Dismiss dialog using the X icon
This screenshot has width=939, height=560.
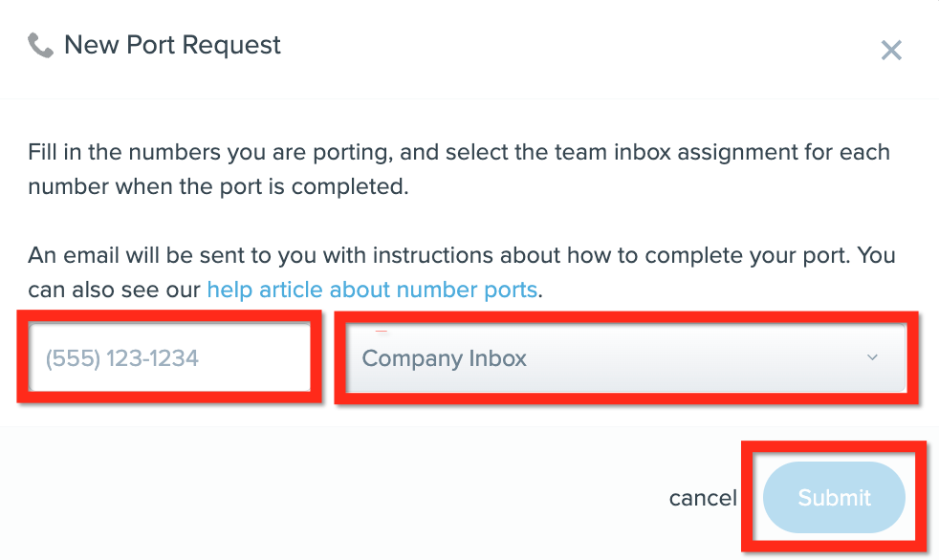click(891, 51)
